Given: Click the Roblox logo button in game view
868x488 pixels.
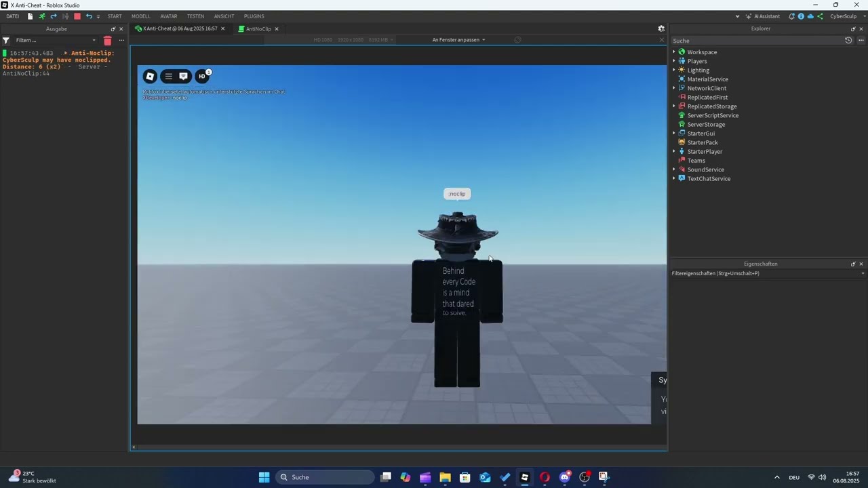Looking at the screenshot, I should pos(151,77).
